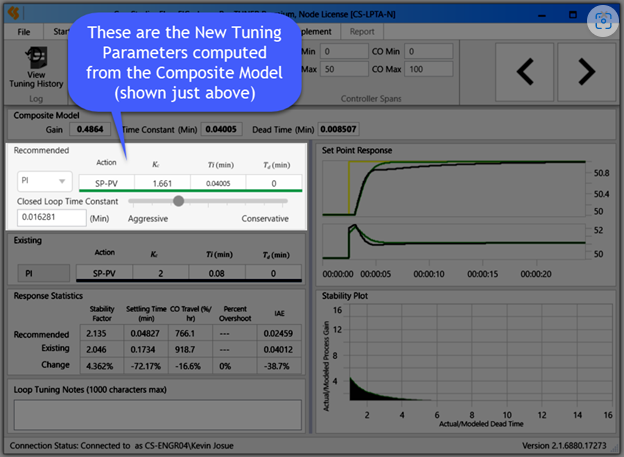Viewport: 624px width, 457px height.
Task: Click the Loop Tuning Notes text box
Action: coord(158,415)
